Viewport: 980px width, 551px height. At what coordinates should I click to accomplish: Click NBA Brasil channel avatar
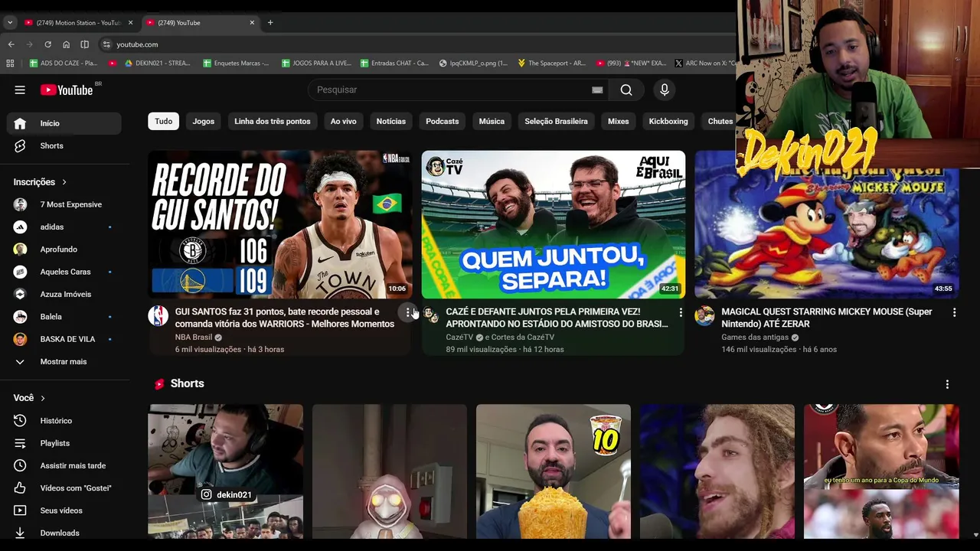click(158, 315)
